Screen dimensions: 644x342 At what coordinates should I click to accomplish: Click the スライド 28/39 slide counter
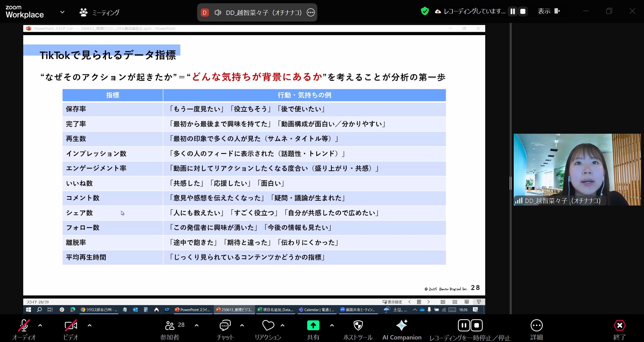38,302
